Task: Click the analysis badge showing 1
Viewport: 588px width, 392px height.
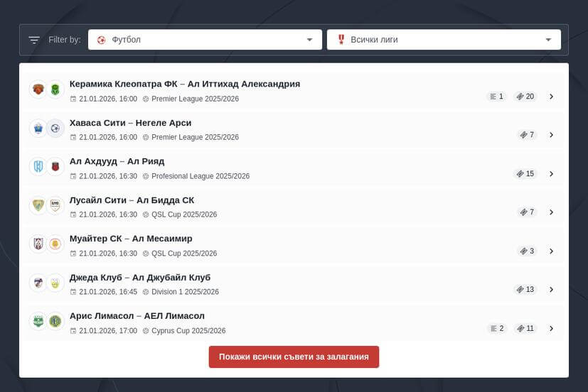Action: pos(496,97)
